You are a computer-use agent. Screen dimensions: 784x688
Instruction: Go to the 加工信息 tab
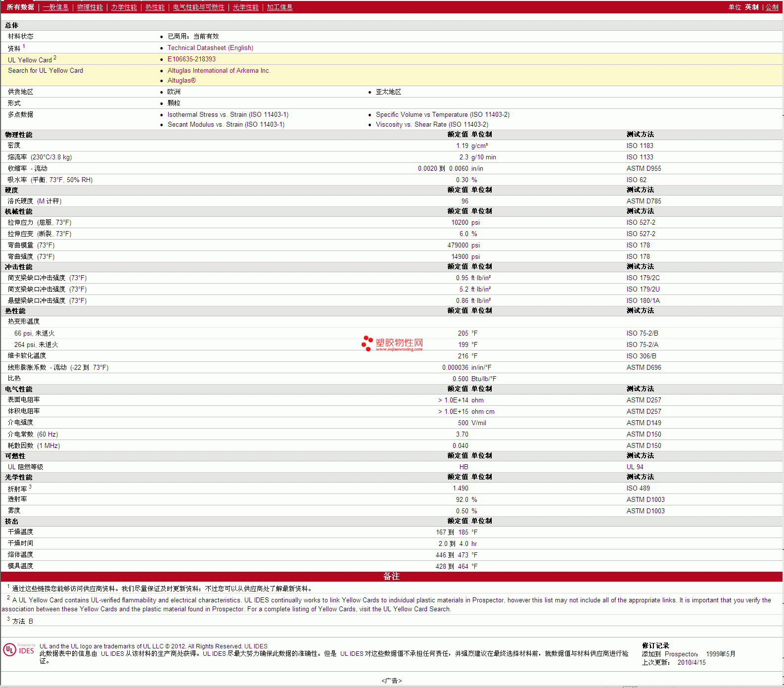coord(280,7)
